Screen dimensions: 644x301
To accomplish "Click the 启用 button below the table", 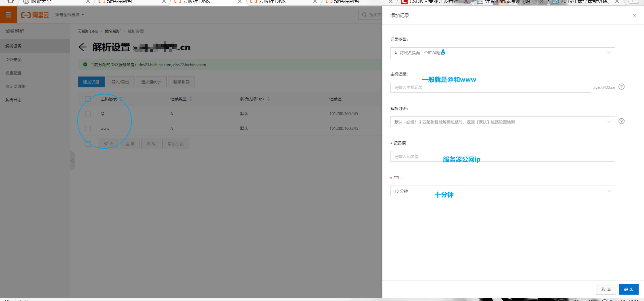I will (x=130, y=144).
